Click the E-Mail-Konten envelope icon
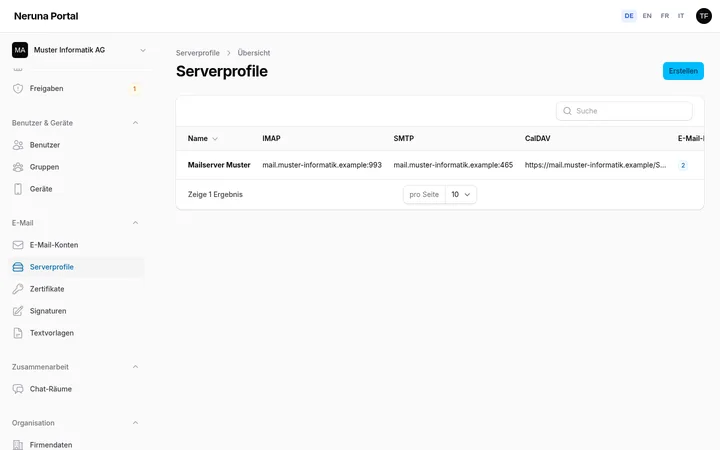Image resolution: width=720 pixels, height=450 pixels. [18, 245]
